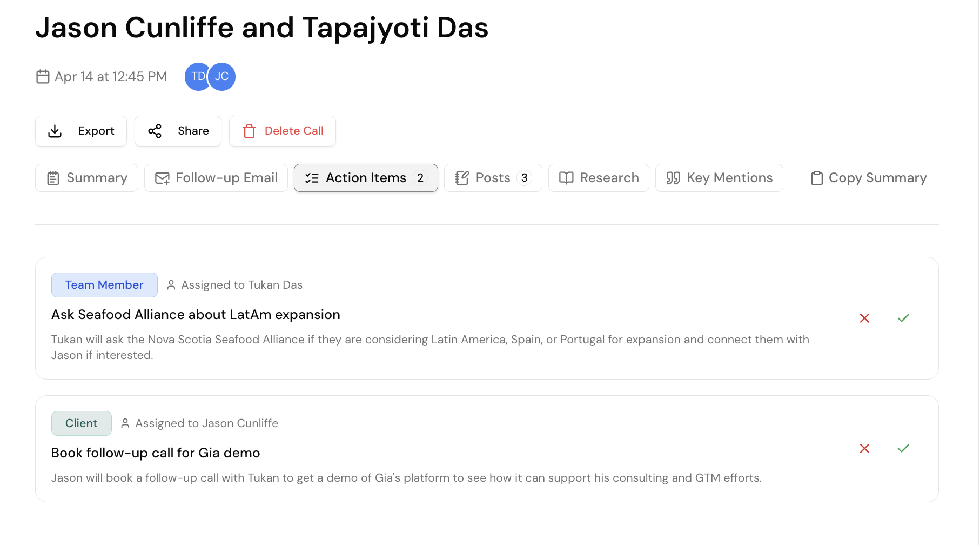The image size is (980, 545).
Task: Click the download icon on Export
Action: coord(55,131)
